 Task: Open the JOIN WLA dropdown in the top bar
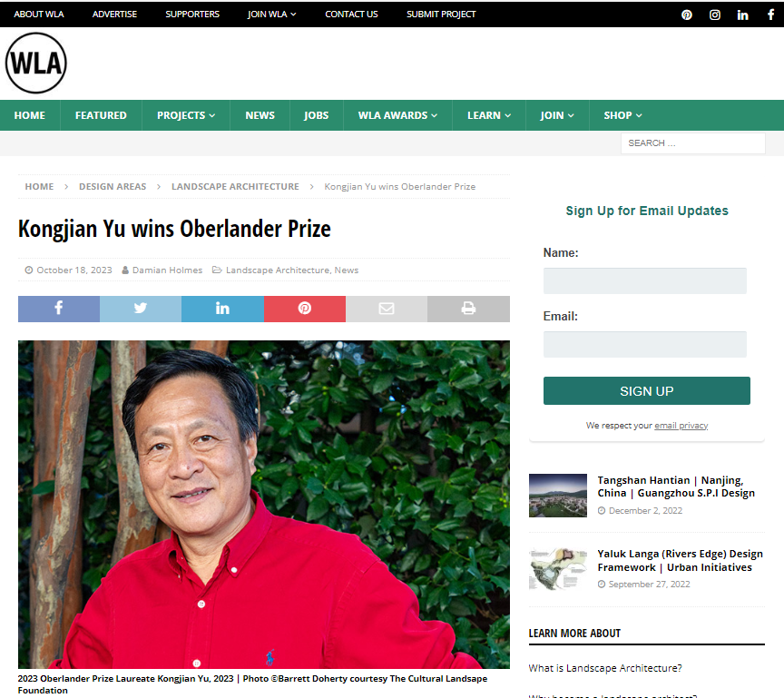[272, 14]
